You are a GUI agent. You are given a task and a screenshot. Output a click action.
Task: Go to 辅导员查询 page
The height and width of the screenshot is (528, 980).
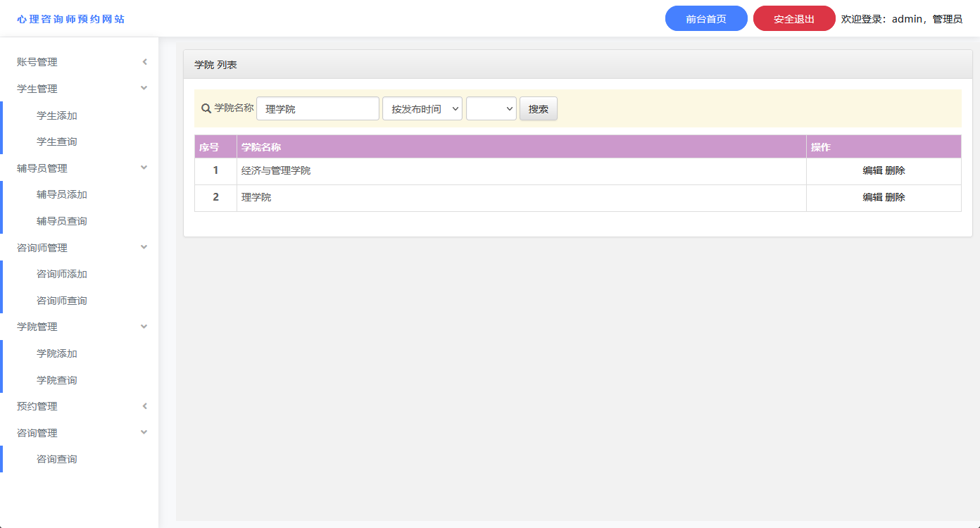pos(62,221)
